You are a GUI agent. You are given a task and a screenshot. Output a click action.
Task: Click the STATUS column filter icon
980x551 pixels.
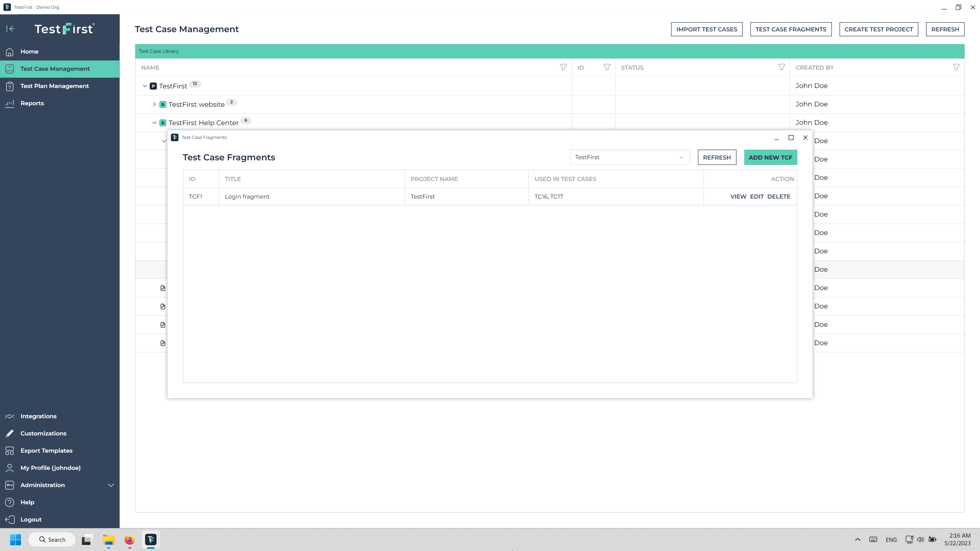781,67
